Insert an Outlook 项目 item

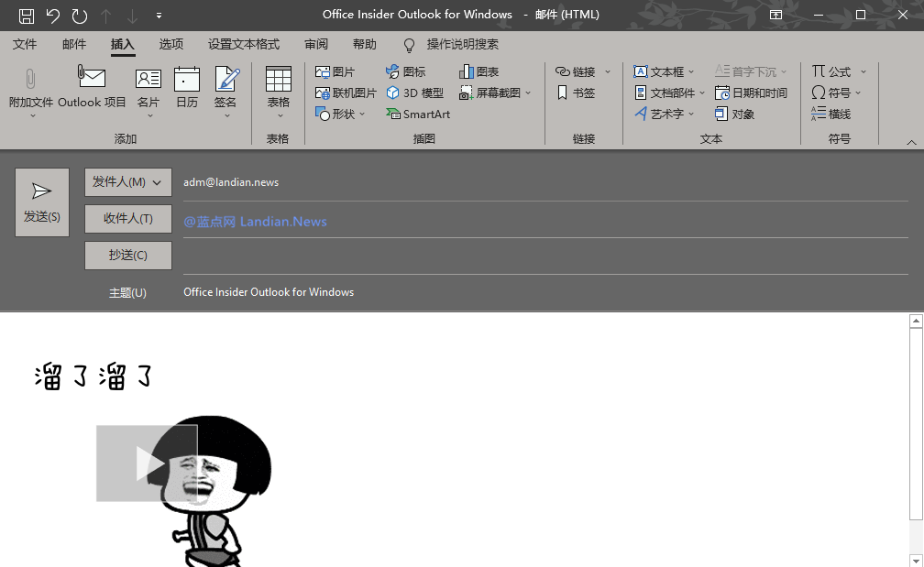coord(92,90)
